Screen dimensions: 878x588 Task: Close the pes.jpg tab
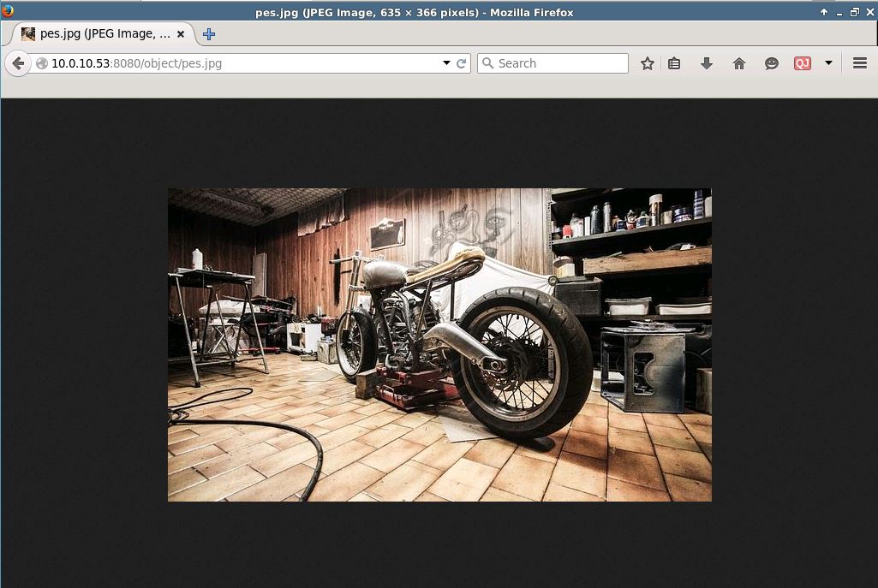coord(180,34)
